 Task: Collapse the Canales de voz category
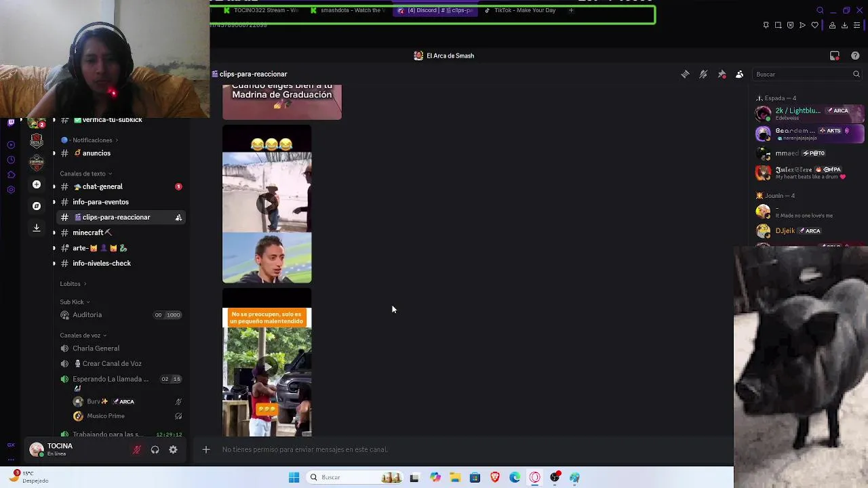click(83, 335)
